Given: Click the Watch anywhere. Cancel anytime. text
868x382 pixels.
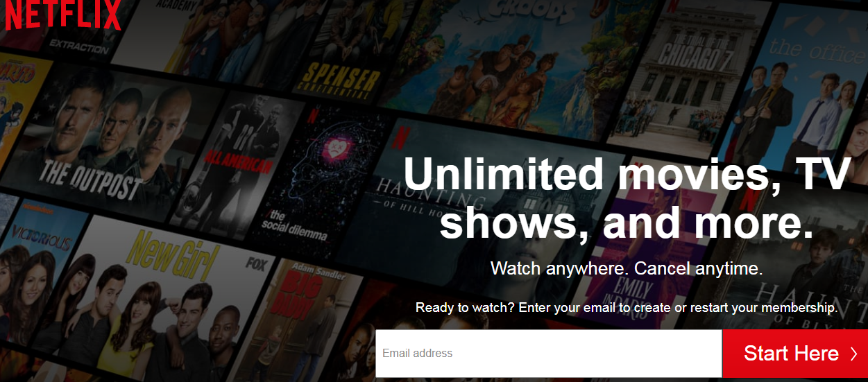Looking at the screenshot, I should click(x=627, y=268).
